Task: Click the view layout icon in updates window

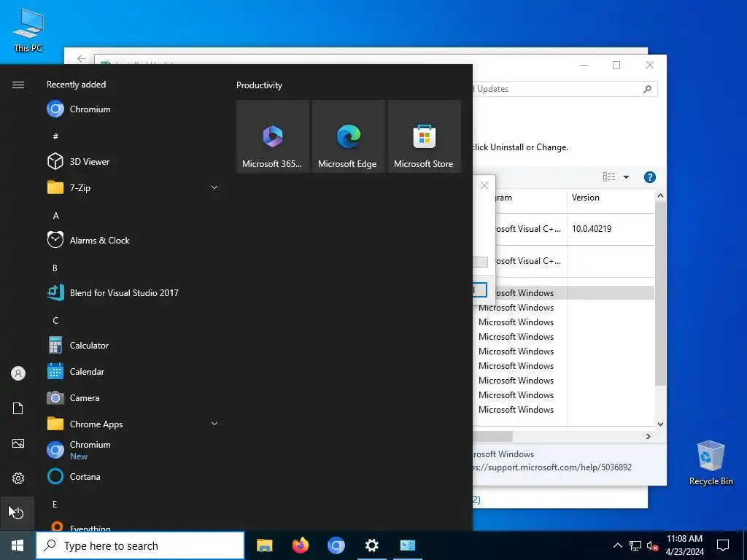Action: pyautogui.click(x=609, y=177)
